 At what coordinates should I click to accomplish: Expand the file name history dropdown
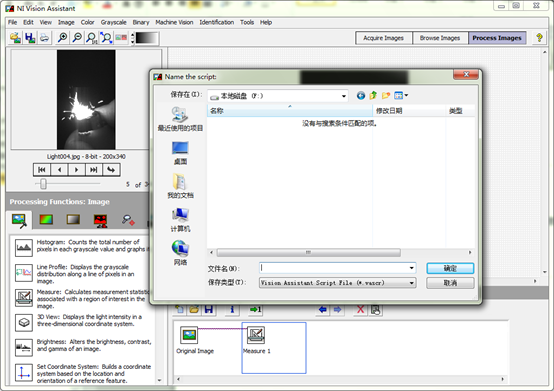click(411, 268)
